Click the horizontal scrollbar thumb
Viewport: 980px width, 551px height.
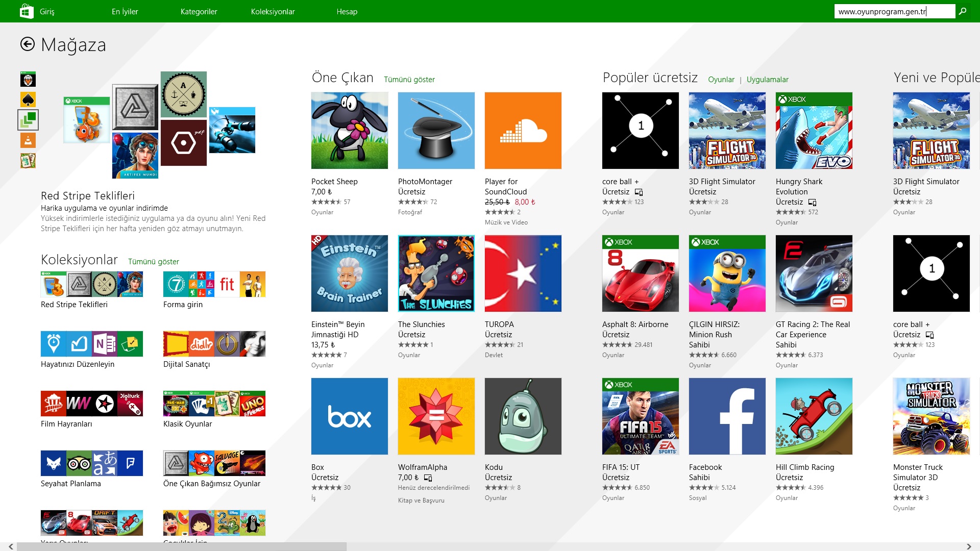tap(182, 546)
